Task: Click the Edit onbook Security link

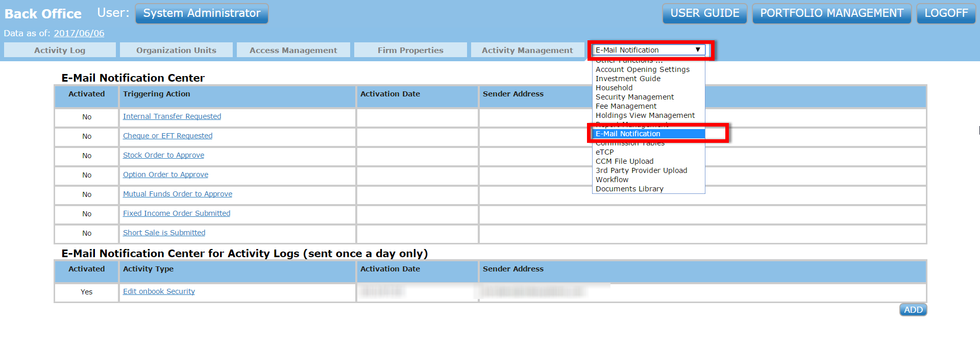Action: 159,291
